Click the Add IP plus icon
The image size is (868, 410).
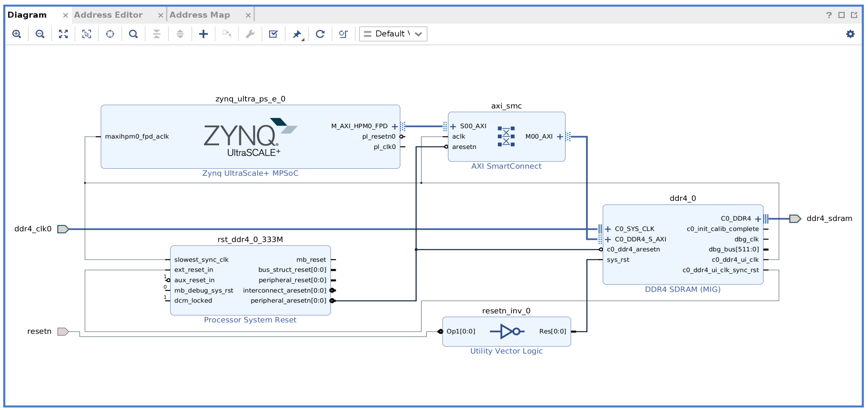click(x=203, y=34)
